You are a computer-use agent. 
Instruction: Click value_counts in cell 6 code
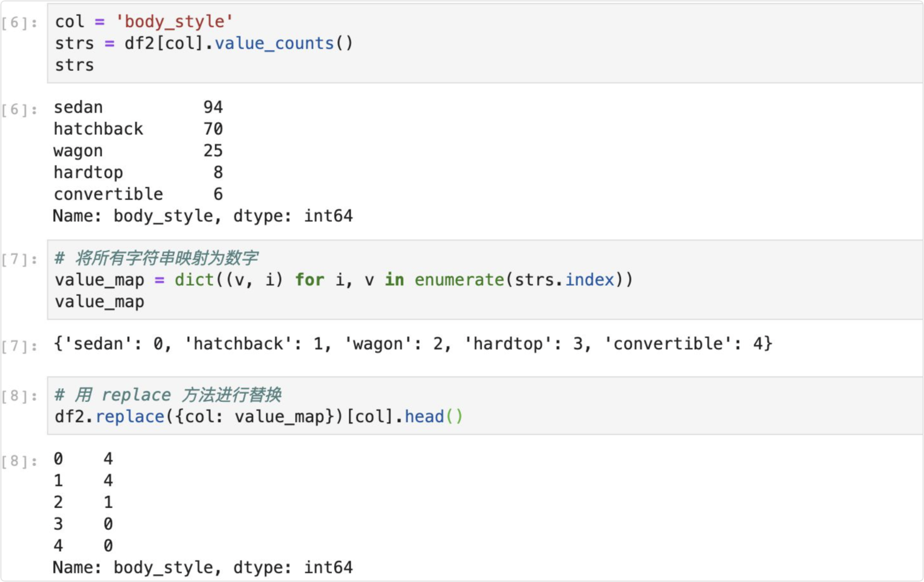coord(275,44)
